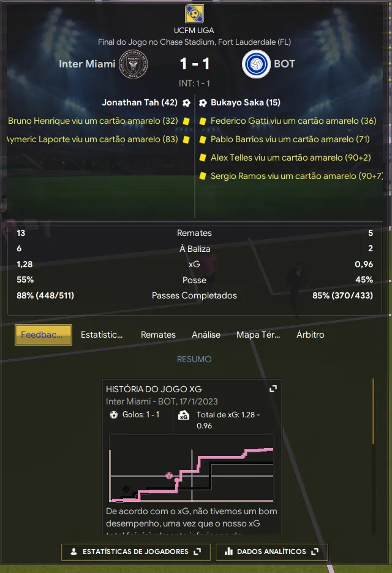
Task: Click the xG total icon
Action: click(x=183, y=415)
